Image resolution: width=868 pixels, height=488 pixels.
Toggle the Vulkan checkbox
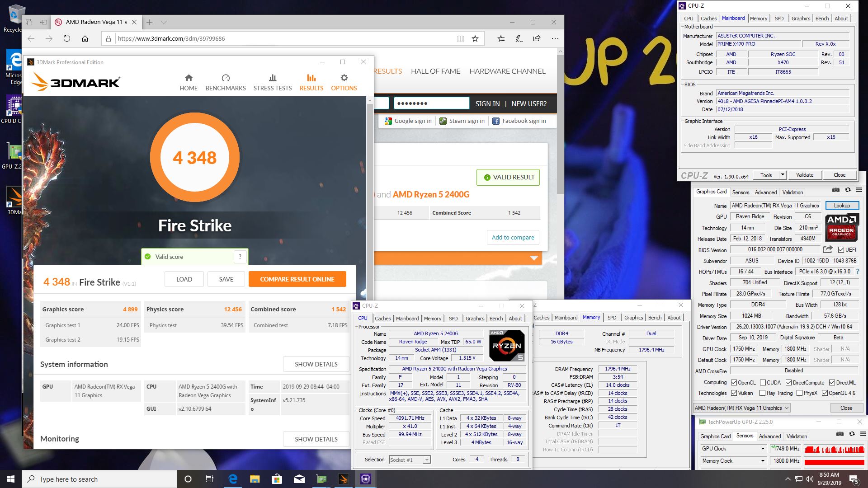[734, 393]
